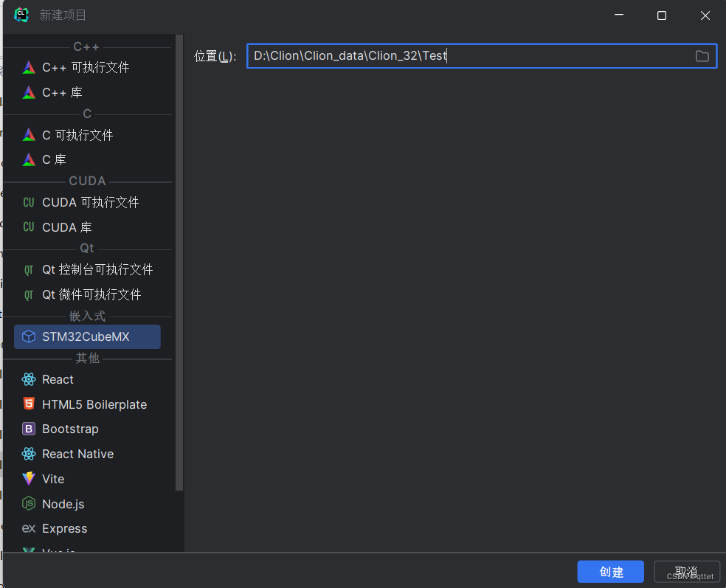Click the HTML5 Boilerplate shield icon
The image size is (726, 588).
[29, 404]
